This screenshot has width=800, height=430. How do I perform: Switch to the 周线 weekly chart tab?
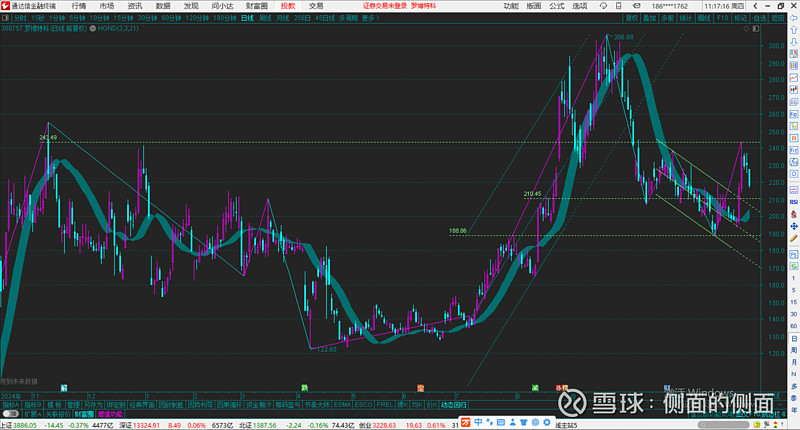(x=264, y=18)
